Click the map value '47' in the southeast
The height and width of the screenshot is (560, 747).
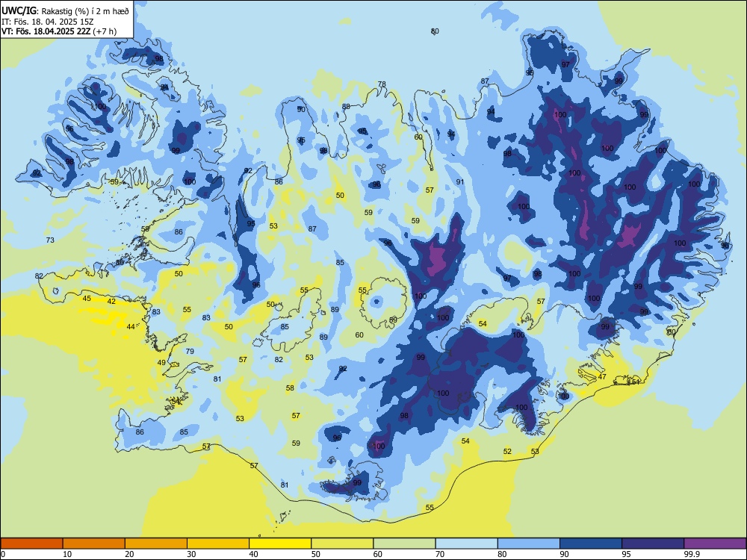[x=602, y=376]
